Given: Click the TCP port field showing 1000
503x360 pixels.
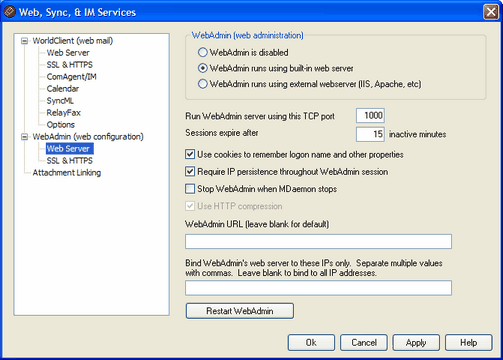Looking at the screenshot, I should tap(370, 116).
